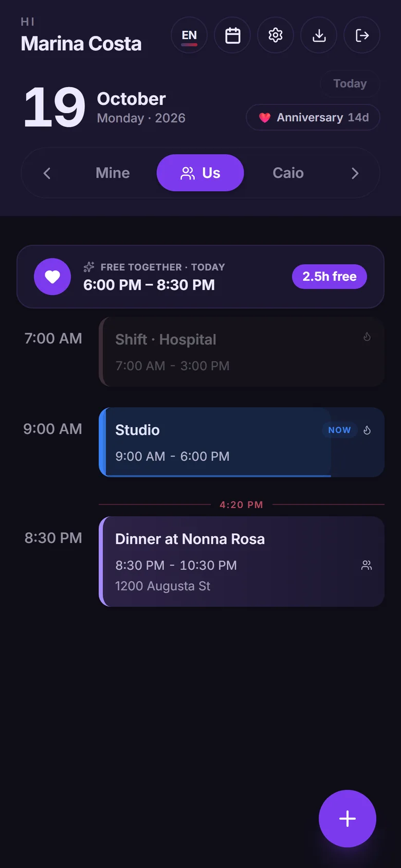Add a new event with plus button
This screenshot has width=401, height=868.
tap(348, 819)
